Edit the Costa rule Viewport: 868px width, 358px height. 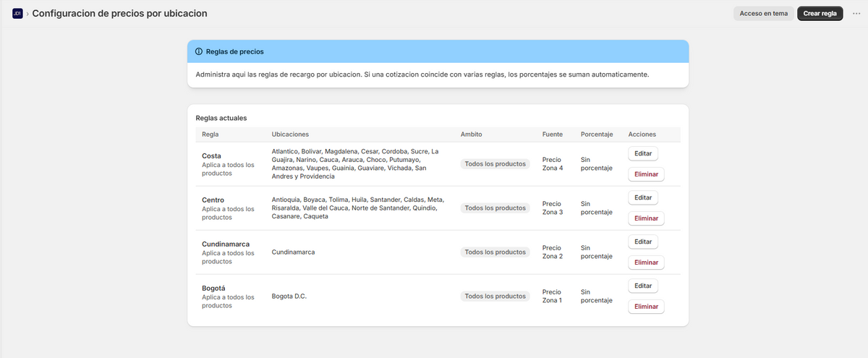point(643,153)
